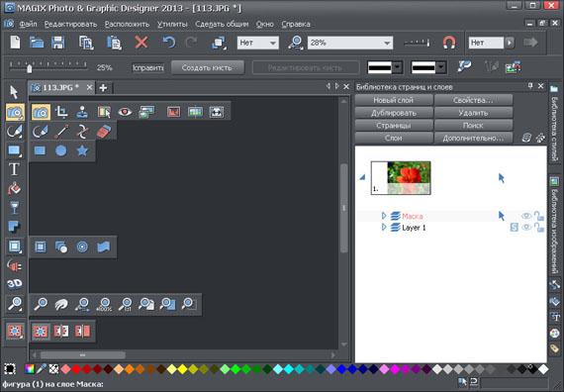Toggle visibility of Маска layer

(x=526, y=216)
